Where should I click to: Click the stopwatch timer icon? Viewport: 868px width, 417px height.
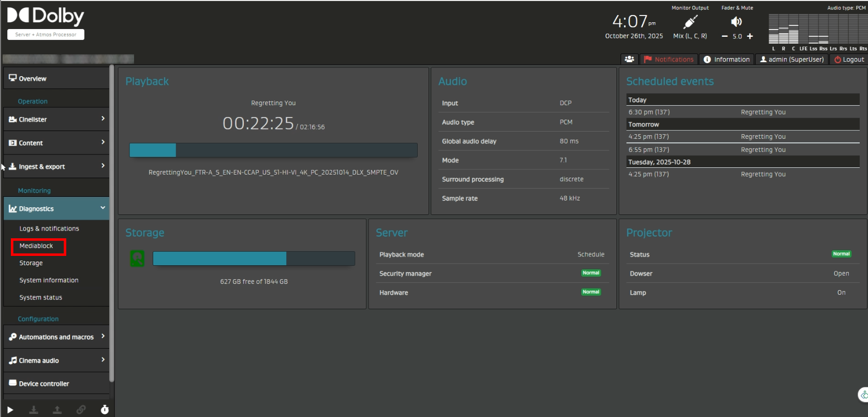pos(105,410)
